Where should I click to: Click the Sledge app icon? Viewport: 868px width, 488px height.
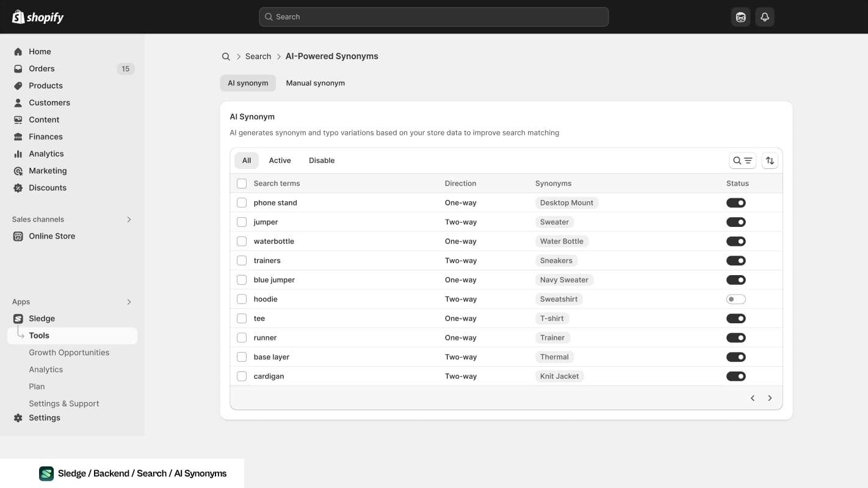[x=18, y=319]
